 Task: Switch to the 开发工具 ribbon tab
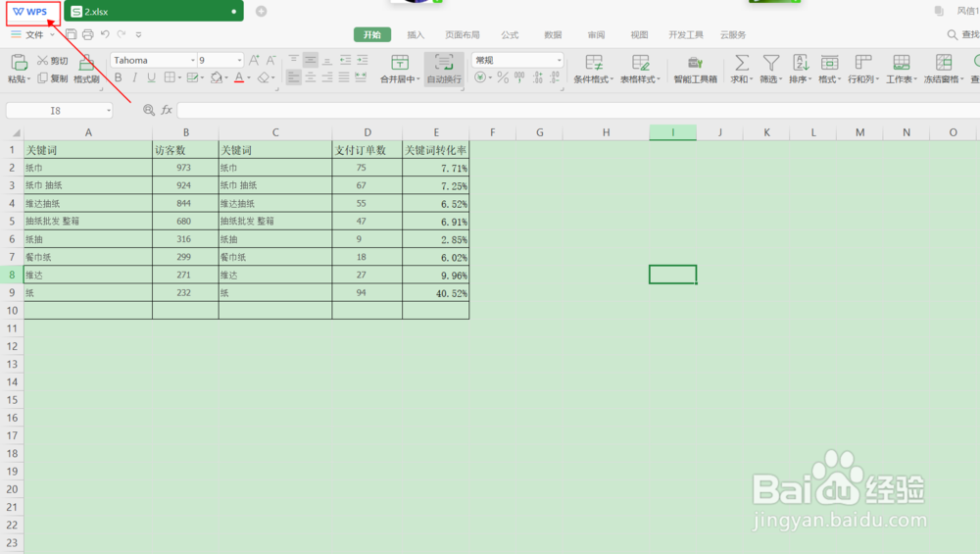[686, 34]
